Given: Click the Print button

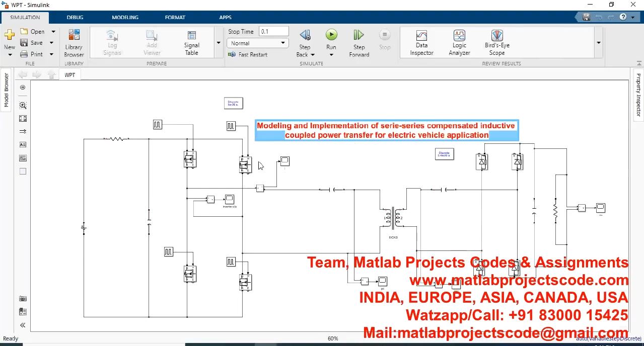Looking at the screenshot, I should pos(31,54).
